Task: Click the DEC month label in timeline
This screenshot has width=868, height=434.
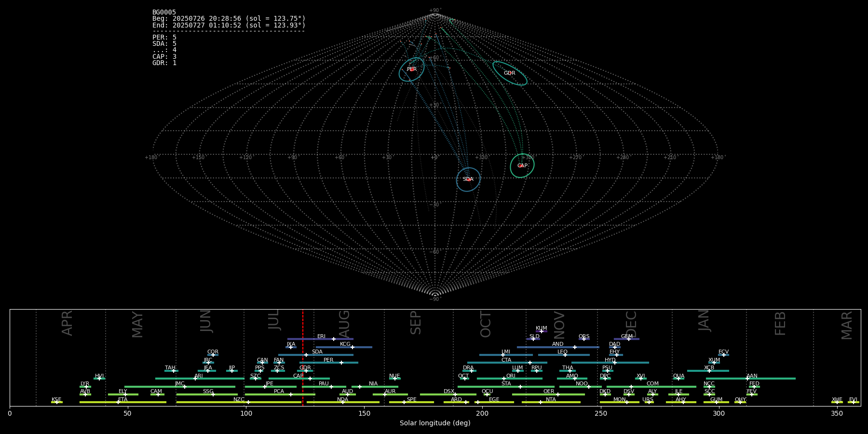Action: 631,324
